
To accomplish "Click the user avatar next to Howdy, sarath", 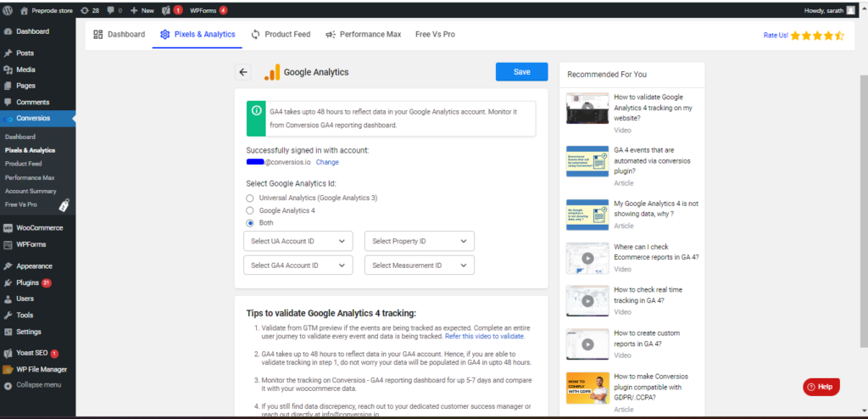I will tap(850, 10).
